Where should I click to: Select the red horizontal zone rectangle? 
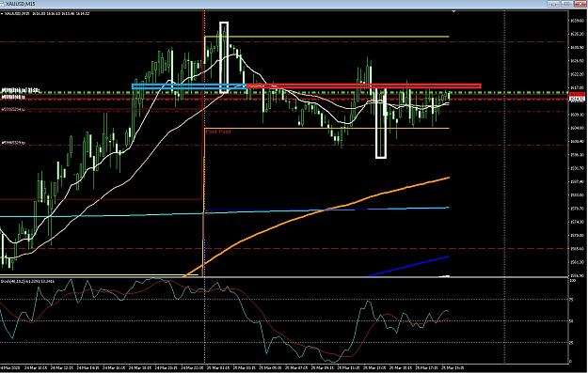(x=364, y=86)
